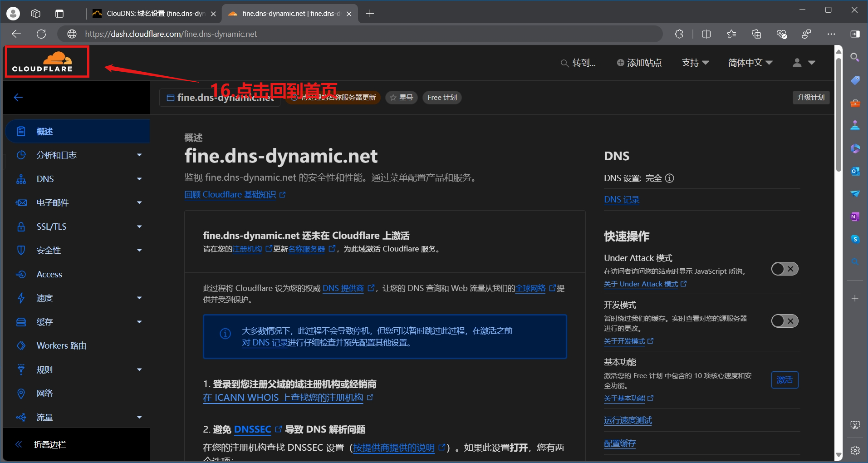Screen dimensions: 868x463
Task: Open the 支持 support dropdown
Action: coord(695,63)
